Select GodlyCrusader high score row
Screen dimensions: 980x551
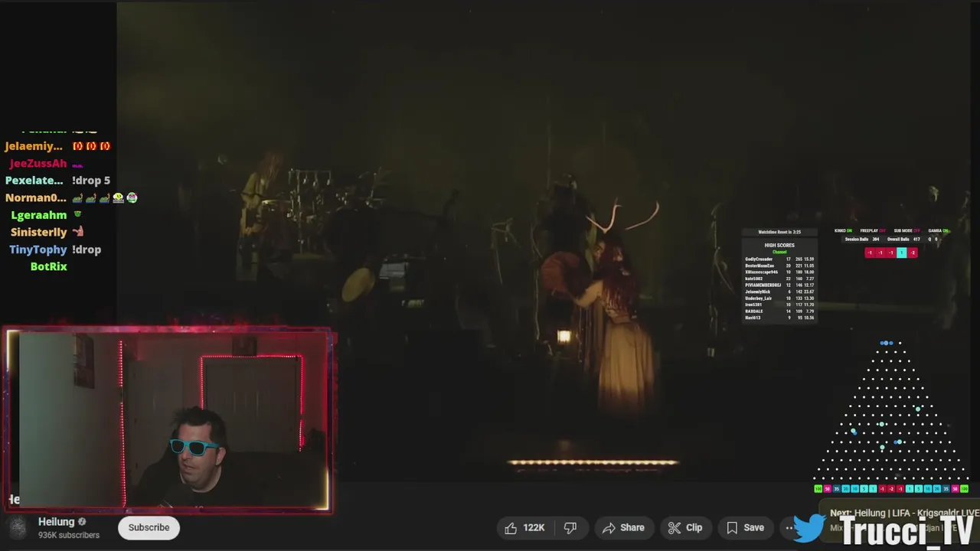click(x=779, y=259)
